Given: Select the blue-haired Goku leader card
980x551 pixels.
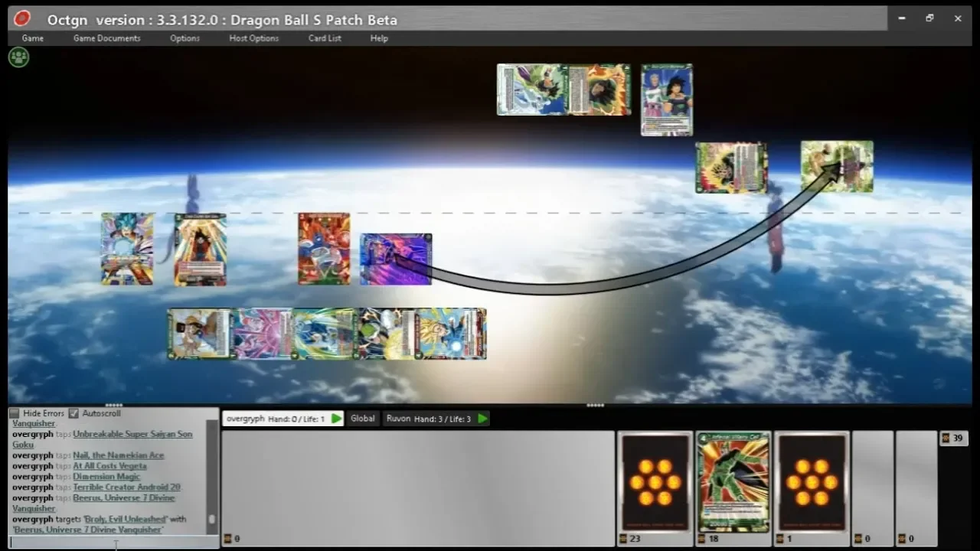Looking at the screenshot, I should point(127,249).
